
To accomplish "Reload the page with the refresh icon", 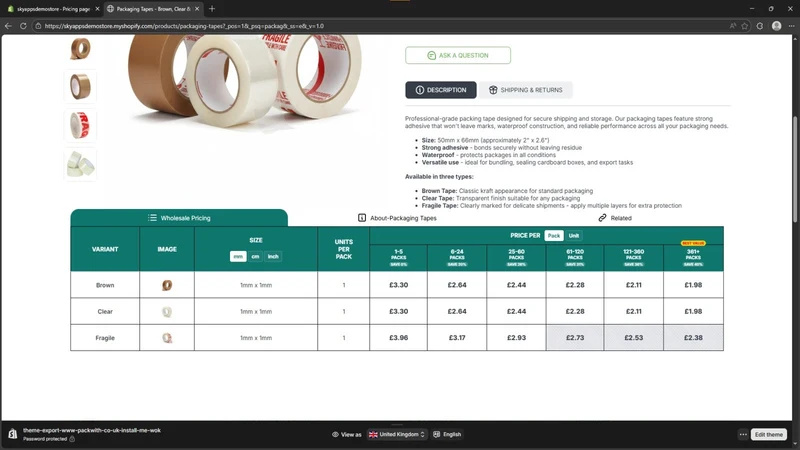I will (23, 26).
